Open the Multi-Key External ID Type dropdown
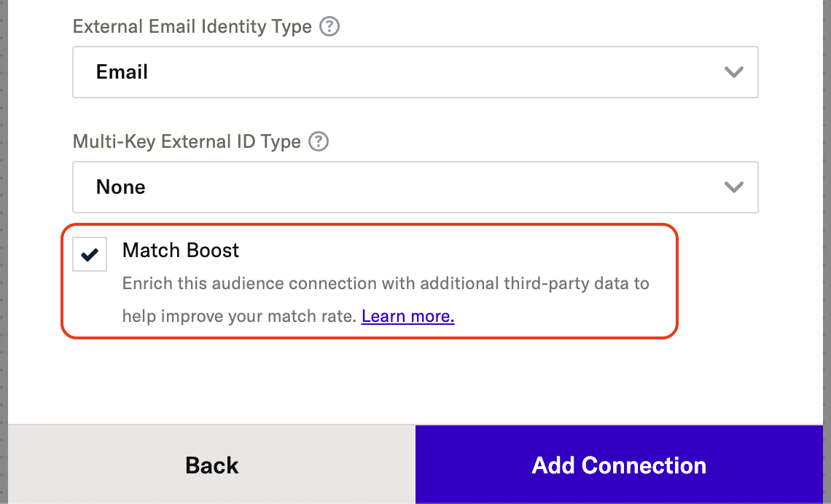The width and height of the screenshot is (831, 504). coord(415,187)
